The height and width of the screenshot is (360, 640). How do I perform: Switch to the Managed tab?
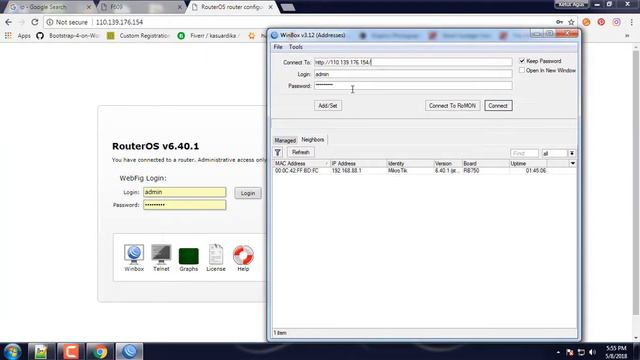(x=285, y=140)
